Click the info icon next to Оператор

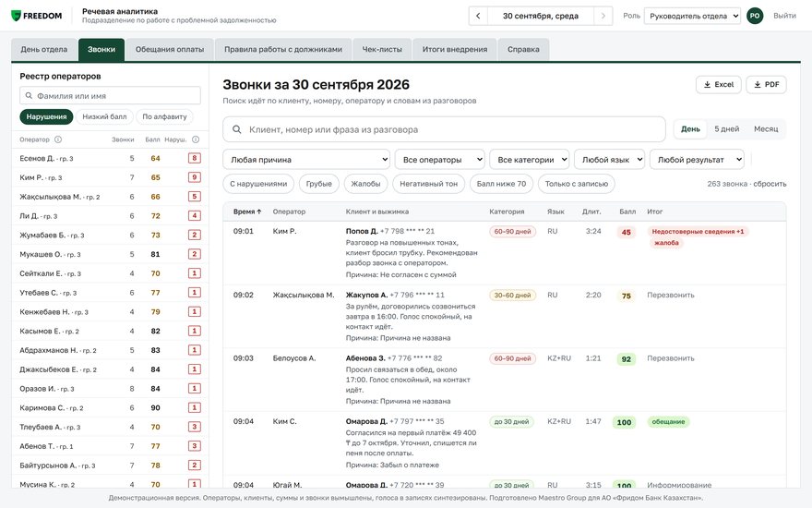click(58, 139)
